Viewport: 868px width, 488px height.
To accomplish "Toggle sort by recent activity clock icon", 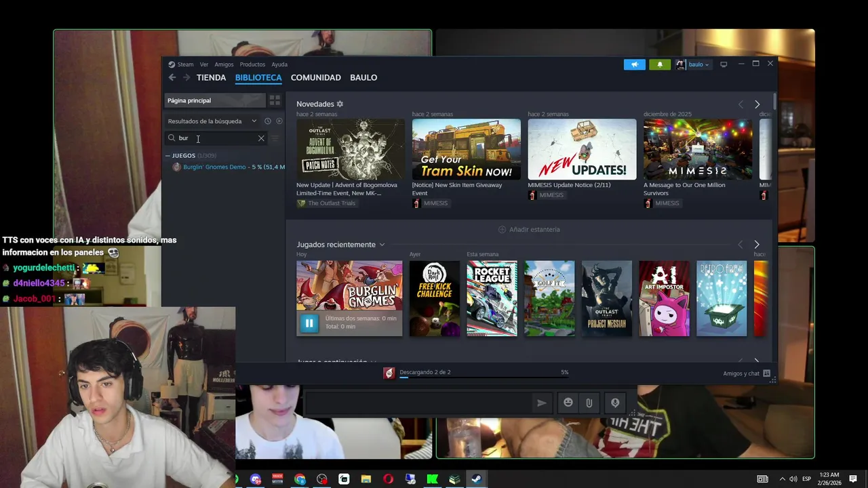I will click(268, 121).
